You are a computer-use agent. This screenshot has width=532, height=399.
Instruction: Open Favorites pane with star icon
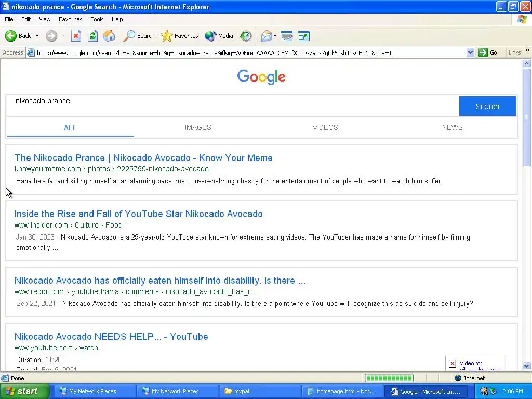pos(179,36)
